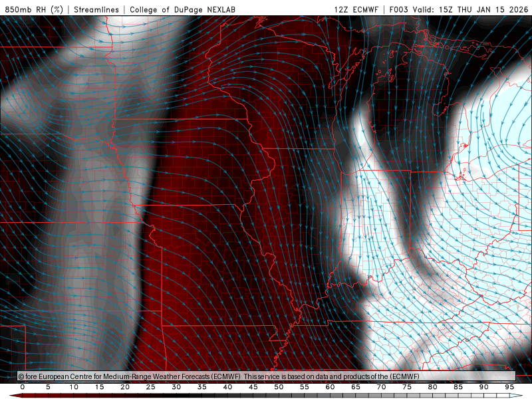Click the 'F003' forecast hour label

(399, 9)
